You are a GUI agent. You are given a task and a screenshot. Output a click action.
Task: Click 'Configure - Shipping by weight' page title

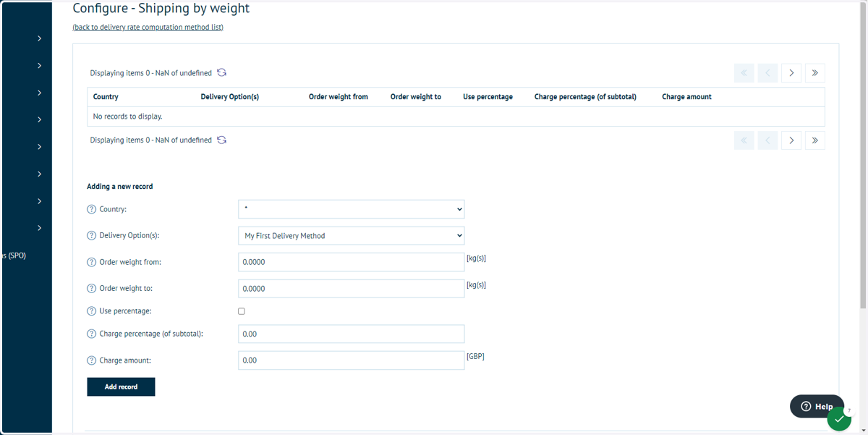161,9
